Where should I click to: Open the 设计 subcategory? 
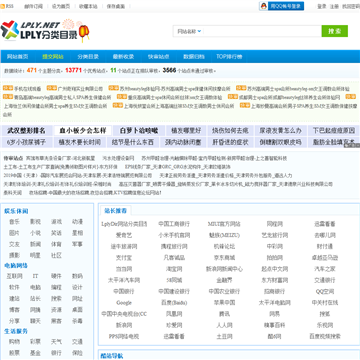77,287
